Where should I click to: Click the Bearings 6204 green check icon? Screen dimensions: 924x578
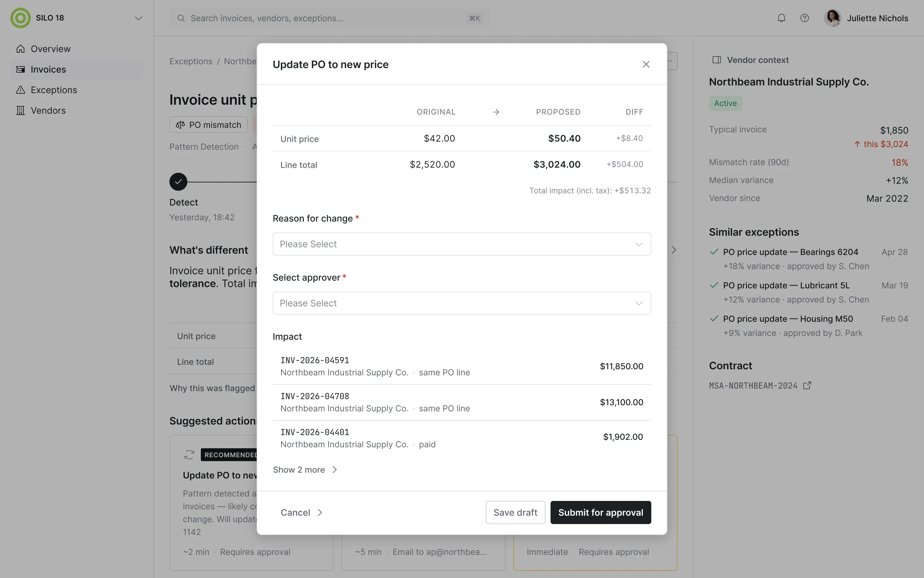[714, 252]
